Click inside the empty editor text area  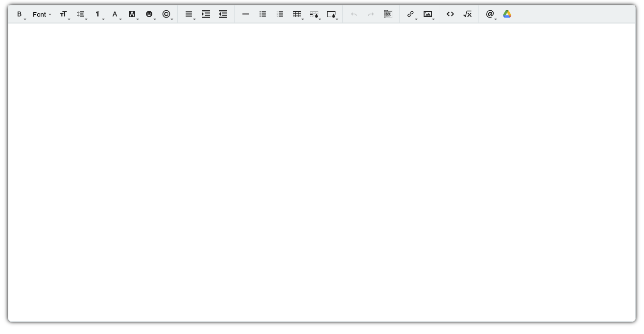(322, 172)
